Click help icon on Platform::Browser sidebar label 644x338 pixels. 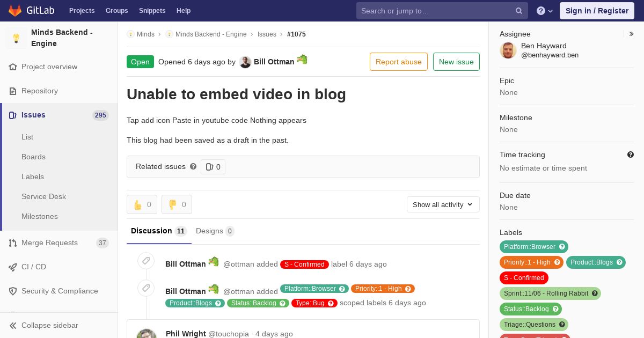[x=562, y=247]
